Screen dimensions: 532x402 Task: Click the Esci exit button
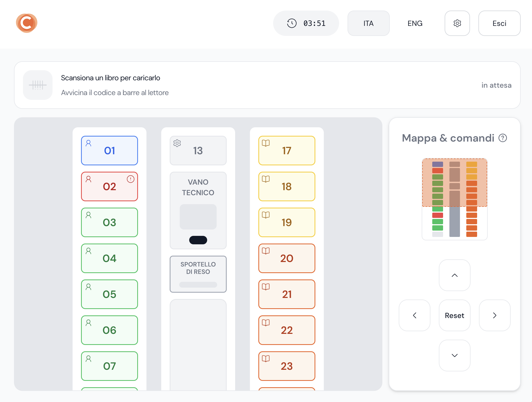point(500,23)
